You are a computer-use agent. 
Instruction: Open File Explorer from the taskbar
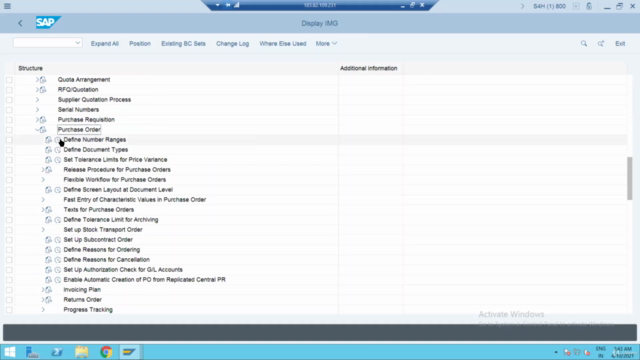(x=82, y=352)
